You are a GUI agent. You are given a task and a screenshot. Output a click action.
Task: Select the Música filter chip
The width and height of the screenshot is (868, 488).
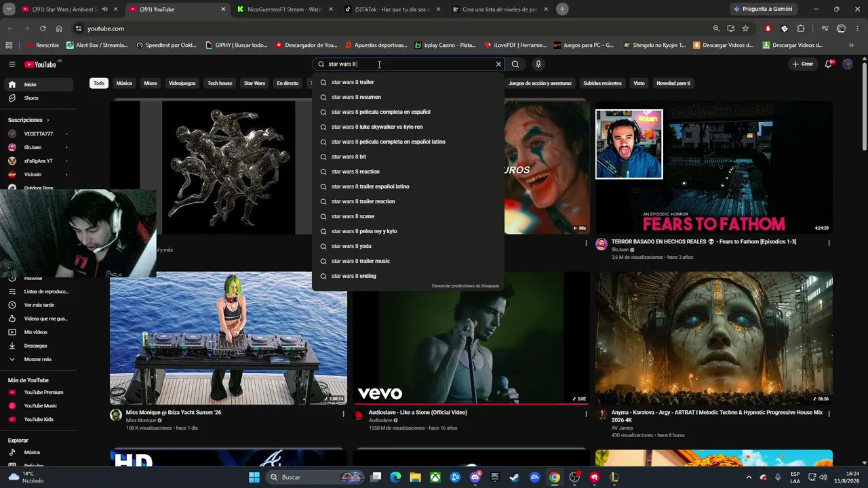click(124, 83)
